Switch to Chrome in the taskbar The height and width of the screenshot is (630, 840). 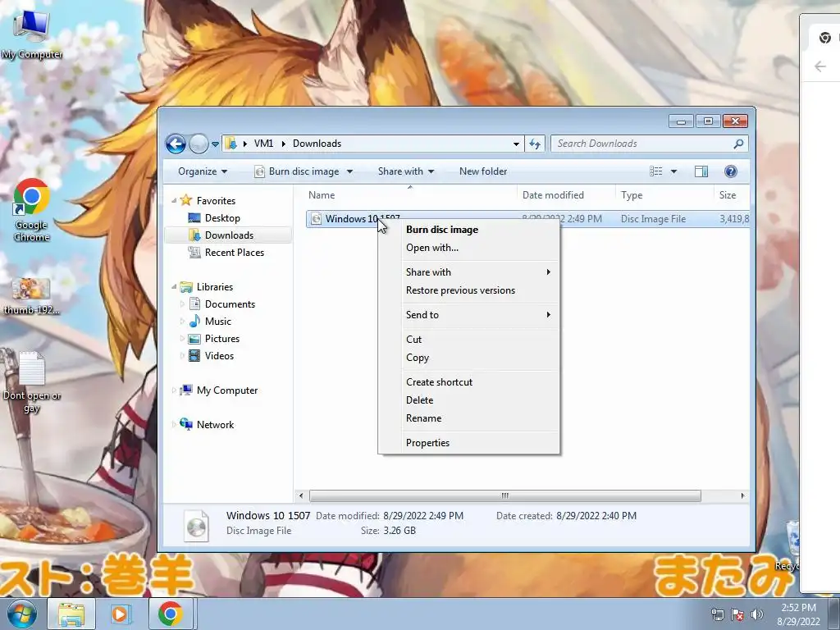tap(171, 614)
